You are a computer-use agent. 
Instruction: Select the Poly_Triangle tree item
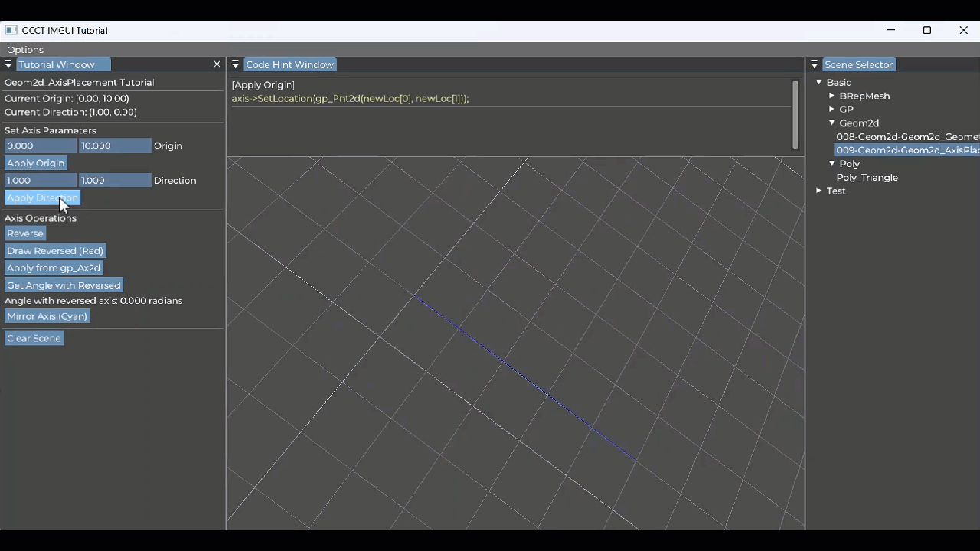[867, 178]
